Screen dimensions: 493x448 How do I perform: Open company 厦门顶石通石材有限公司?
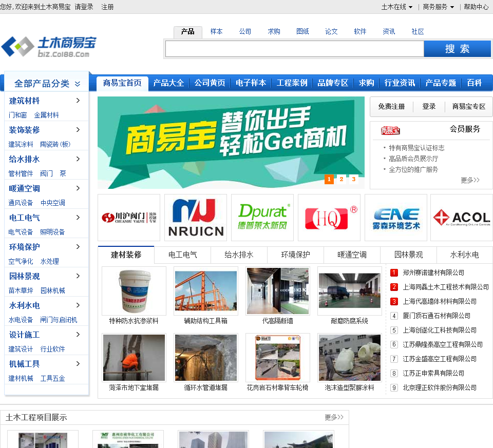click(x=437, y=316)
